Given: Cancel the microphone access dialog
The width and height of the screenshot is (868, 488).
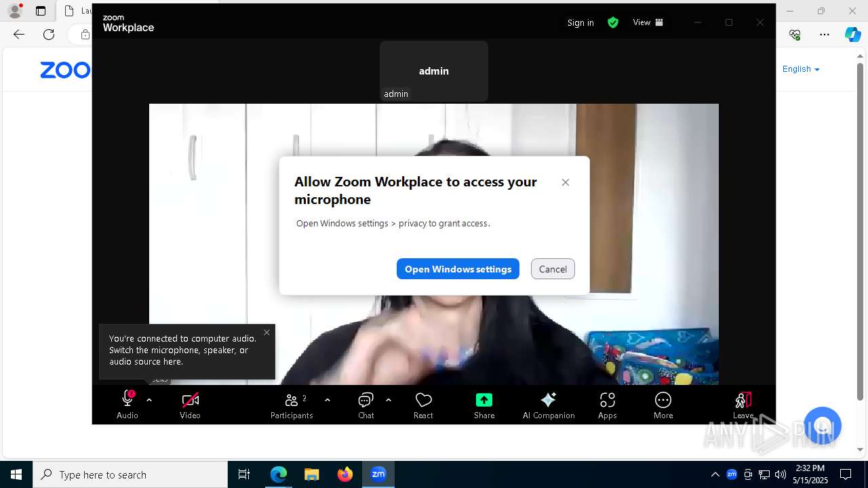Looking at the screenshot, I should (x=553, y=269).
